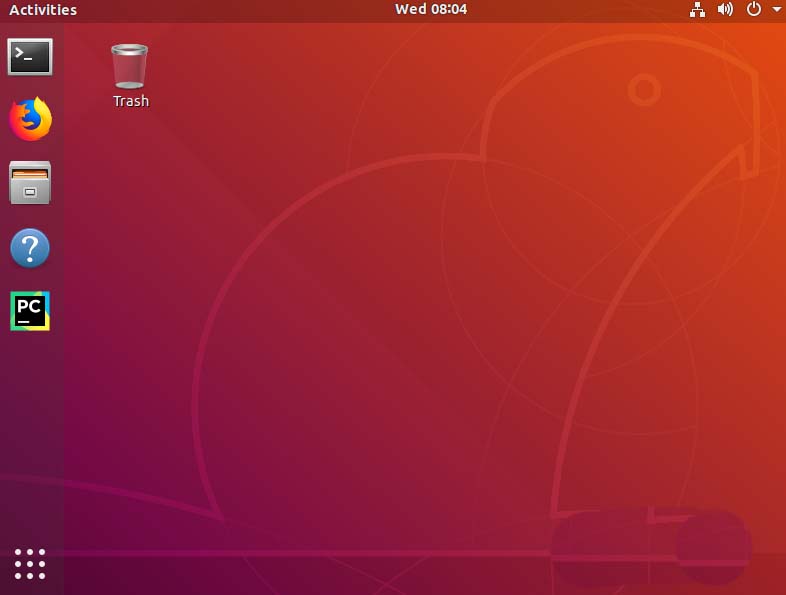Click the volume speaker icon
Viewport: 786px width, 595px height.
[725, 10]
